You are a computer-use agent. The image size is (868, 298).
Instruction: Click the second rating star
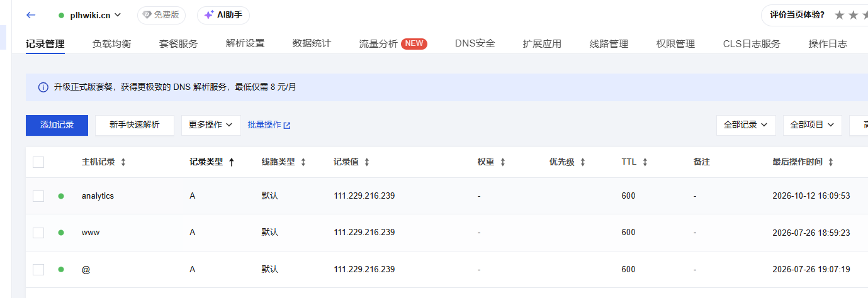click(x=853, y=15)
